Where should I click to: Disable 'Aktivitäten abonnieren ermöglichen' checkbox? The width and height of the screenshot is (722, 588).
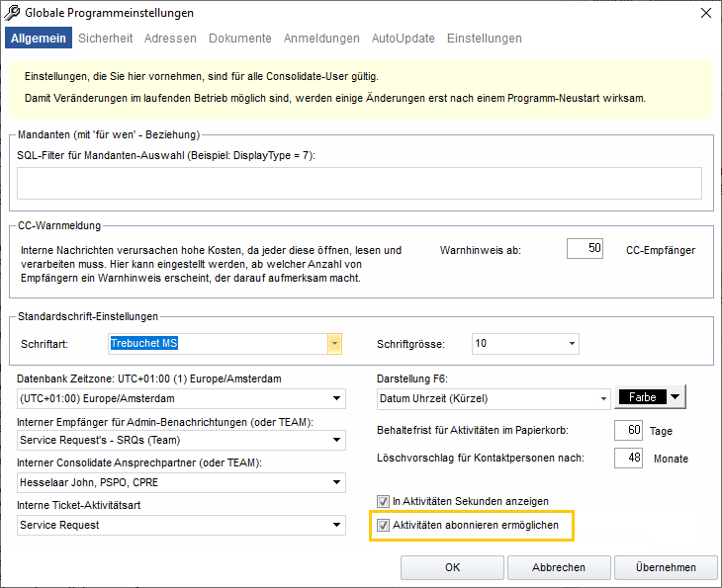[x=384, y=526]
